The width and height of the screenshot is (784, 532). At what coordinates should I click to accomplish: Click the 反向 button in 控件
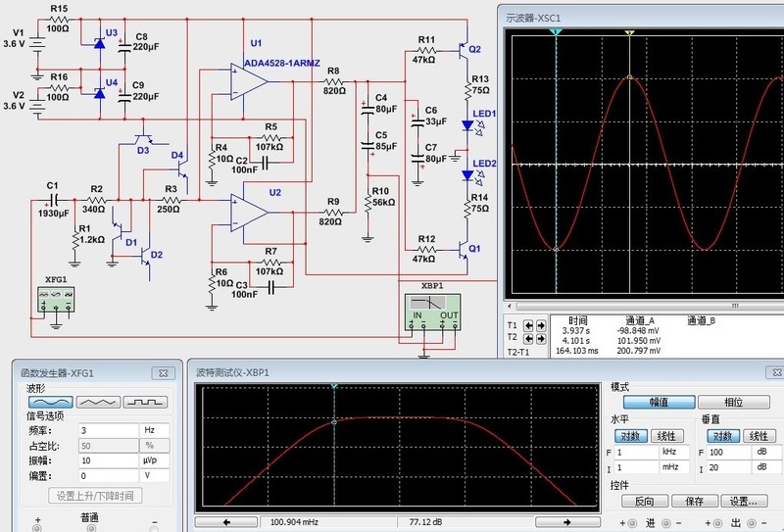(x=643, y=502)
